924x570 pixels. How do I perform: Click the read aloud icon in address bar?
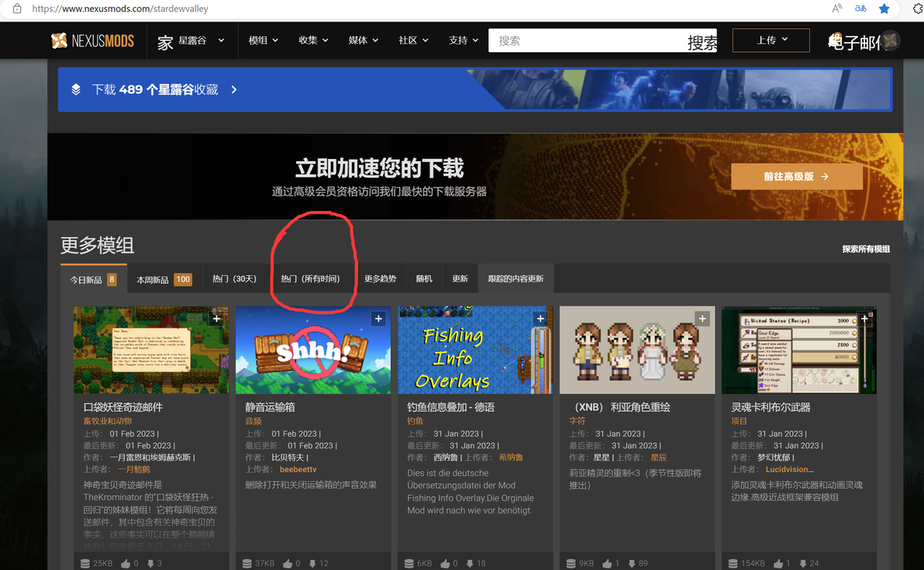point(836,9)
